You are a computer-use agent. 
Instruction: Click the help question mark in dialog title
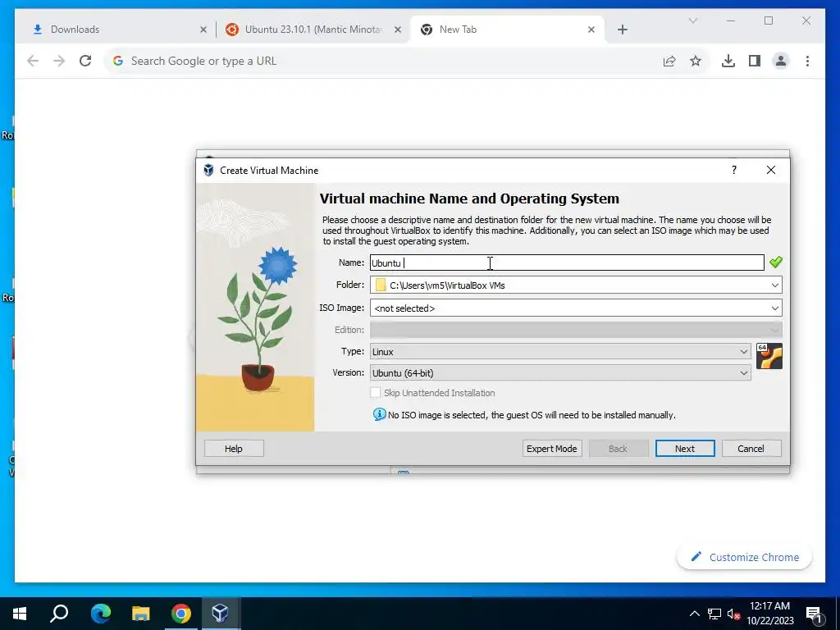734,170
